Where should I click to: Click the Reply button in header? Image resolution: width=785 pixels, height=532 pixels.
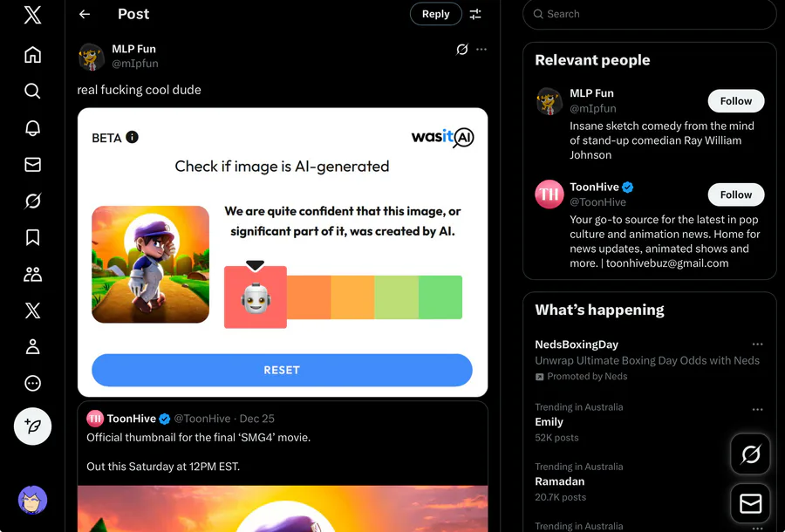point(435,14)
